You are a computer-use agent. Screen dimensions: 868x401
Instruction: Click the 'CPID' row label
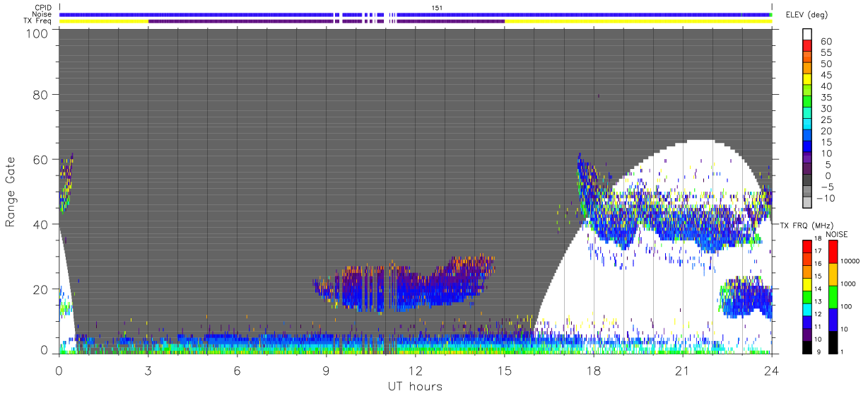coord(42,8)
